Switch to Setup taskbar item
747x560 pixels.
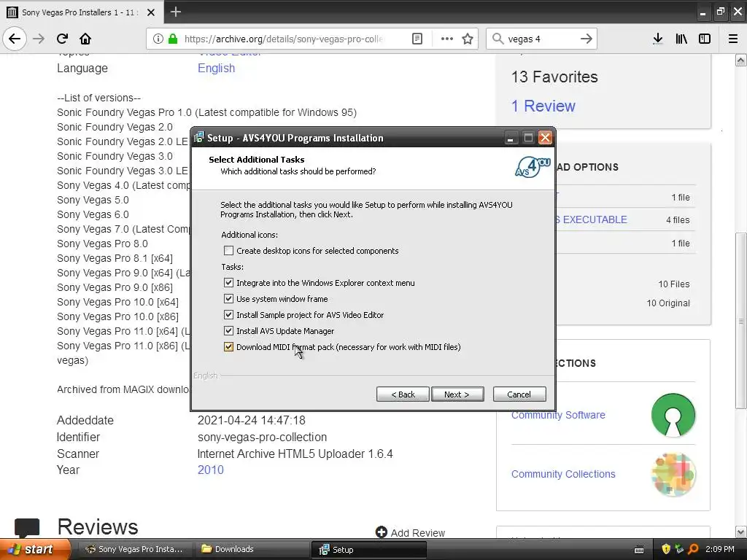click(x=368, y=550)
